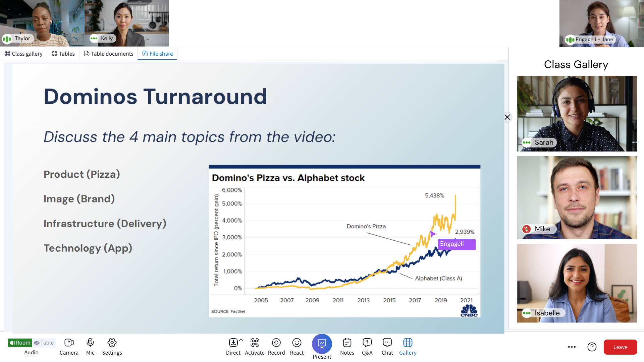Click Kelly's video tile
644x362 pixels.
[126, 23]
